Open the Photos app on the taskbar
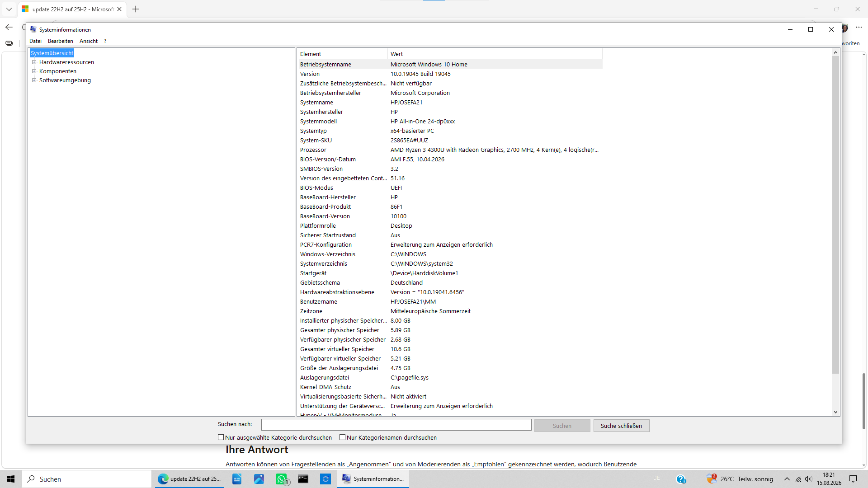 259,479
